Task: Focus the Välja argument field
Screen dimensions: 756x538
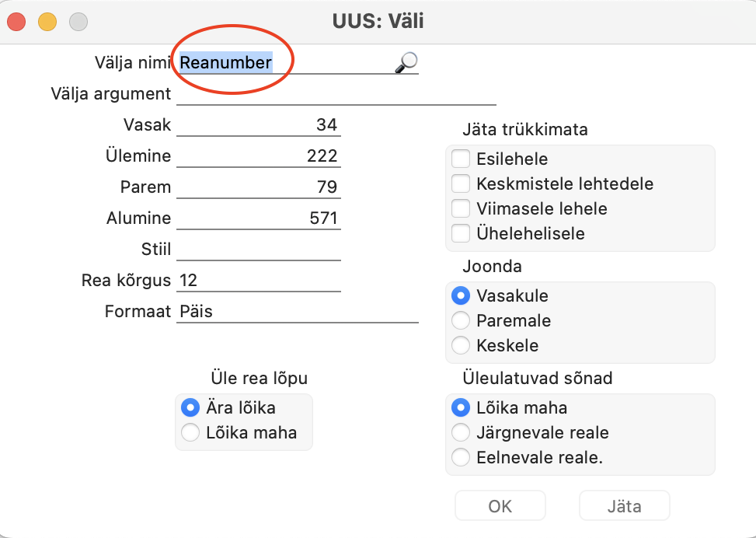Action: coord(336,93)
